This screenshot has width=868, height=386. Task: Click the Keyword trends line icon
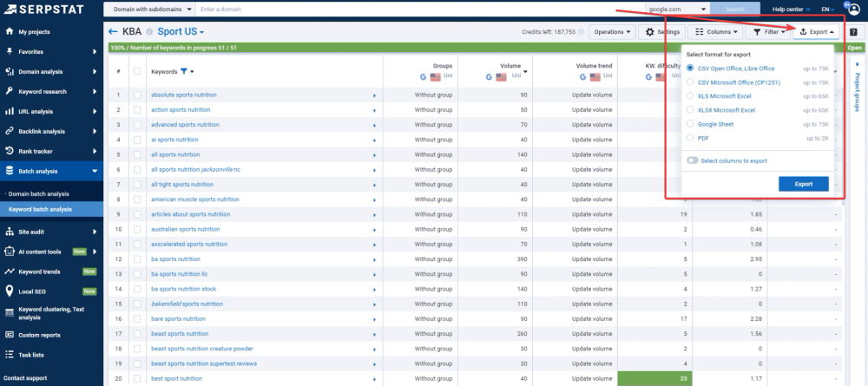point(10,272)
